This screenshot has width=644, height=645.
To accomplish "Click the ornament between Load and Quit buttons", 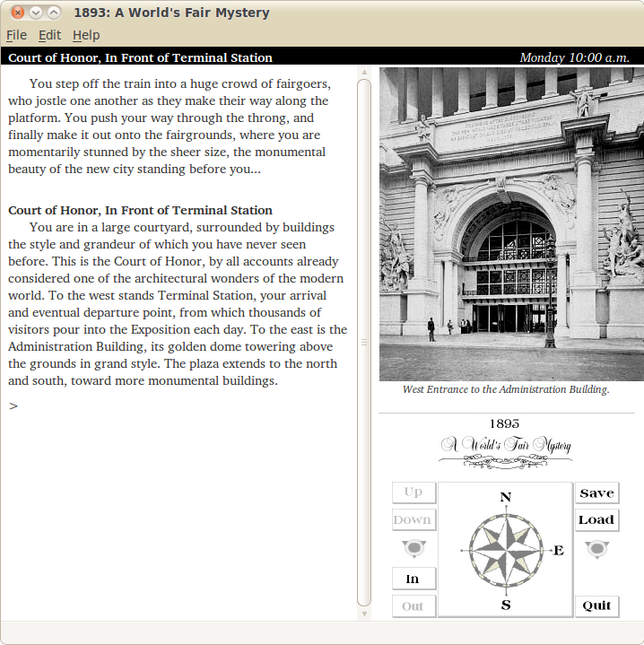I will click(596, 549).
